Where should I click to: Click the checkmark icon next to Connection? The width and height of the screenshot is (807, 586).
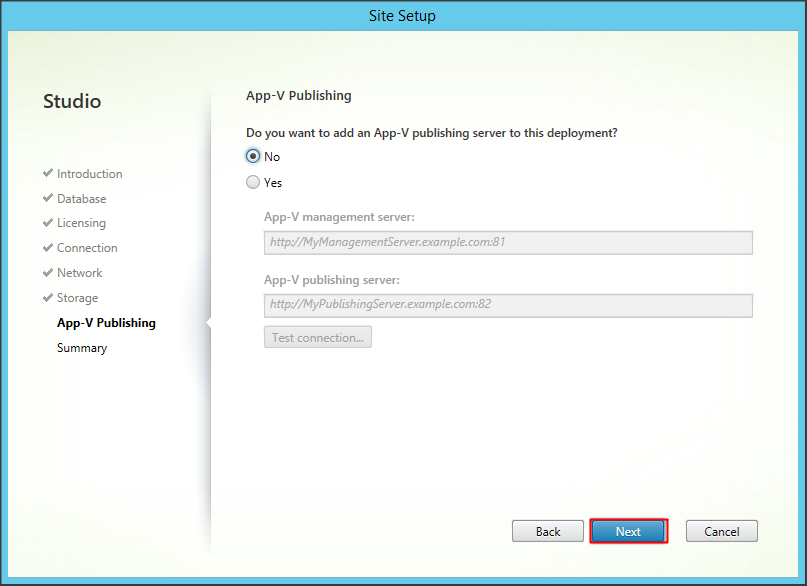(48, 248)
